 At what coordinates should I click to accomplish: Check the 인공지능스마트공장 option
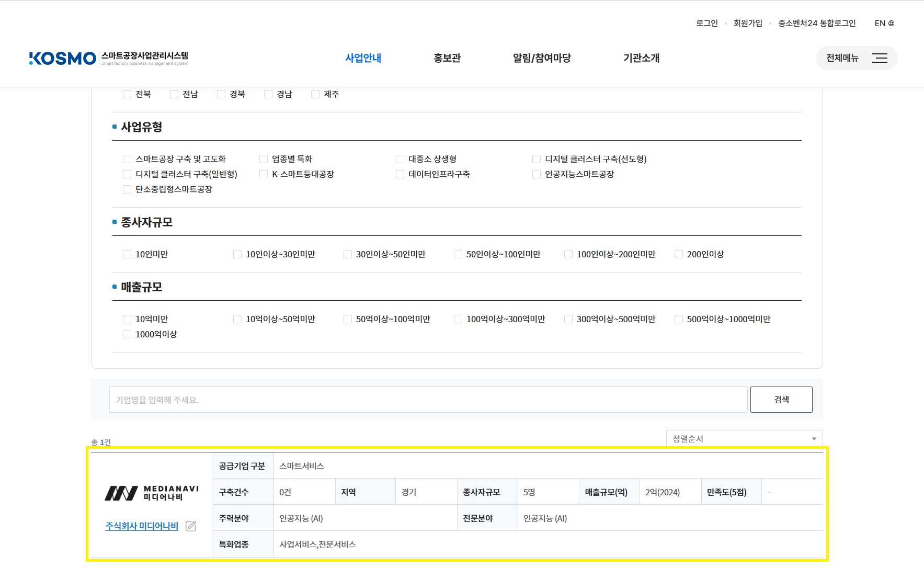click(537, 174)
